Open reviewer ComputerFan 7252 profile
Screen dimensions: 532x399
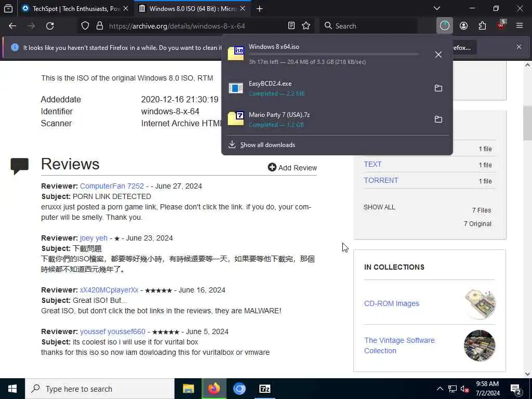[112, 186]
